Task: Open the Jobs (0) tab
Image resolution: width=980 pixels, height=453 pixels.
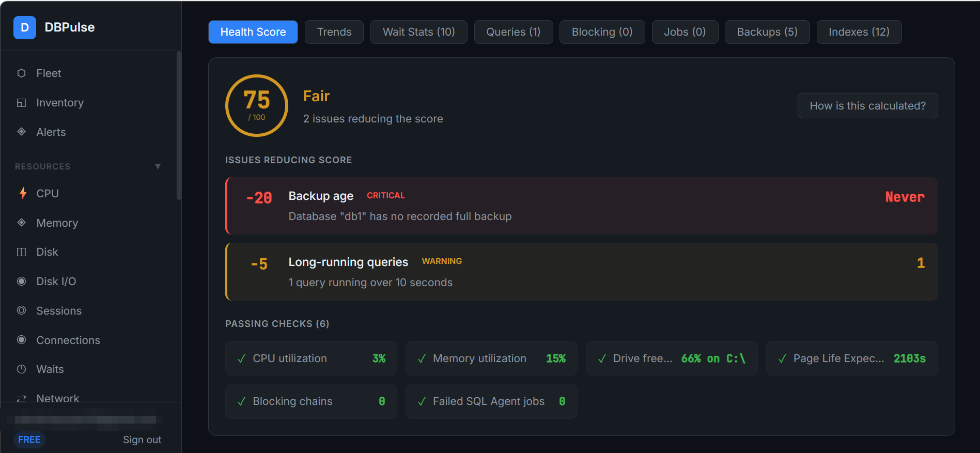Action: click(685, 32)
